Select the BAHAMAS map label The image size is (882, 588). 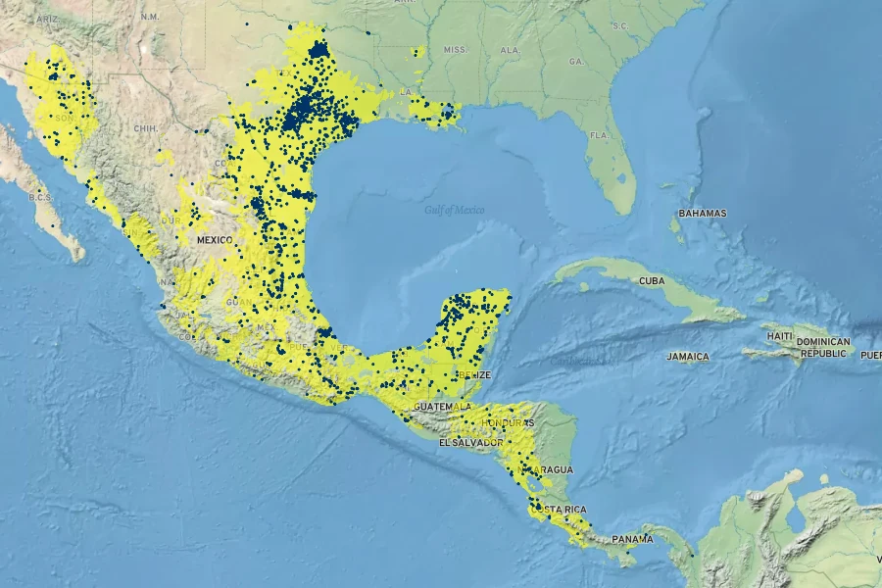(703, 214)
